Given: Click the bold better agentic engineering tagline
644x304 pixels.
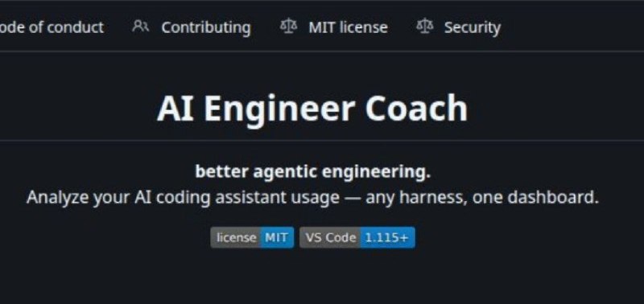Looking at the screenshot, I should pos(312,172).
